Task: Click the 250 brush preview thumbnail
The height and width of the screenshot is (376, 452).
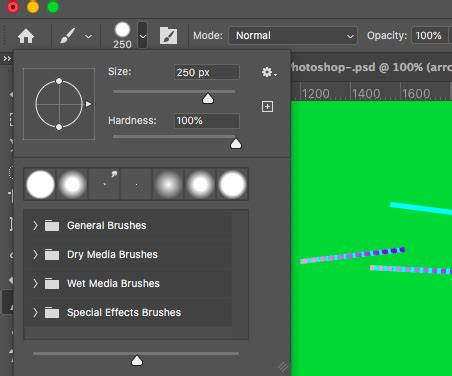Action: point(122,30)
